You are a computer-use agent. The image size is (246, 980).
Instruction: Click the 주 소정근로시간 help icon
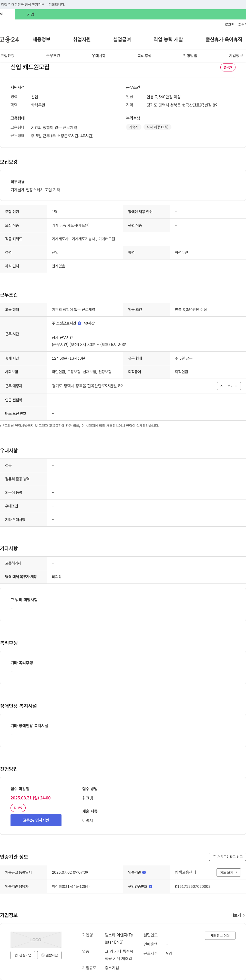click(79, 323)
